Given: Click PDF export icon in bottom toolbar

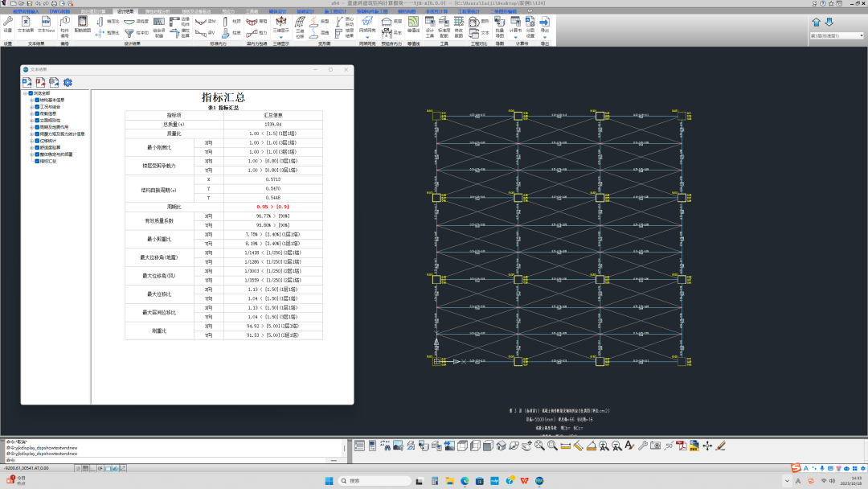Looking at the screenshot, I should pos(682,446).
